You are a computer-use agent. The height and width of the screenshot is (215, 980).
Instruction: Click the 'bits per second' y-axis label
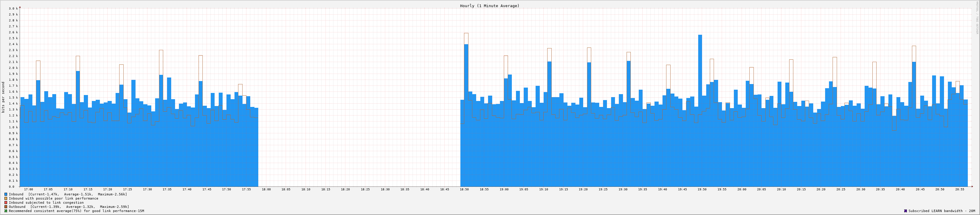point(4,97)
